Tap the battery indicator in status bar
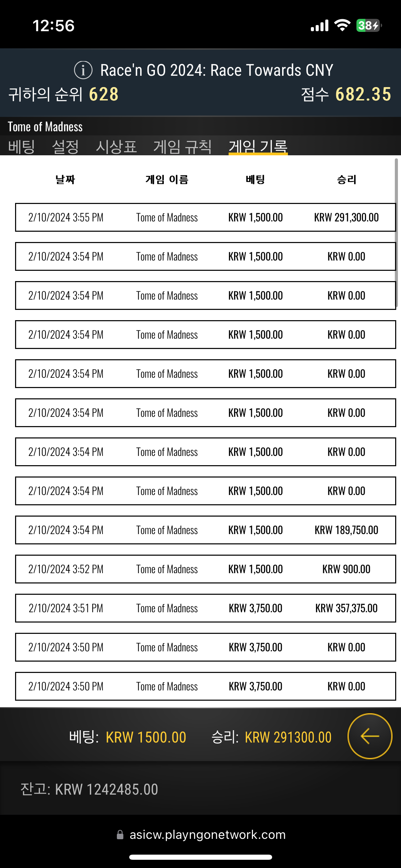 coord(369,25)
